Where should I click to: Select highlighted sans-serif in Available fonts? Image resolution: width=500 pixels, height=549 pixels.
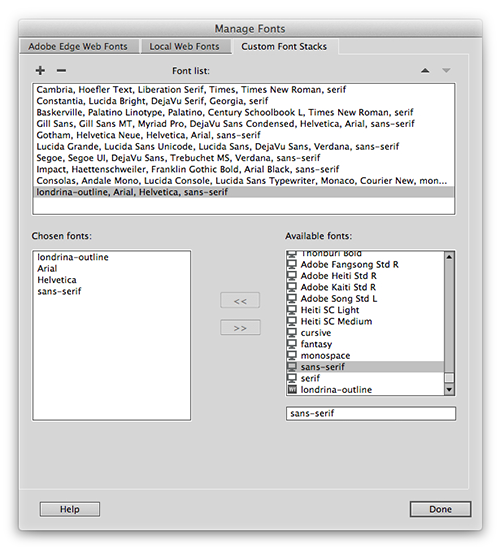pyautogui.click(x=365, y=367)
